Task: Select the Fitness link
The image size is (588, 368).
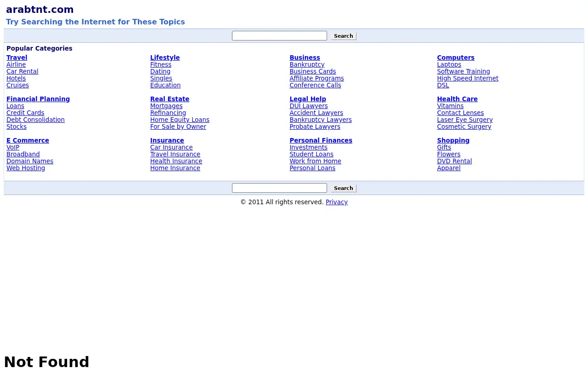Action: coord(161,64)
